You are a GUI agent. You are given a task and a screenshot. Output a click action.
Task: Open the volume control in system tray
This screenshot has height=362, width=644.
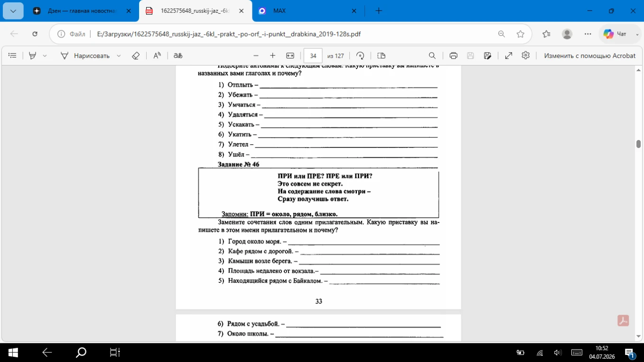[558, 353]
